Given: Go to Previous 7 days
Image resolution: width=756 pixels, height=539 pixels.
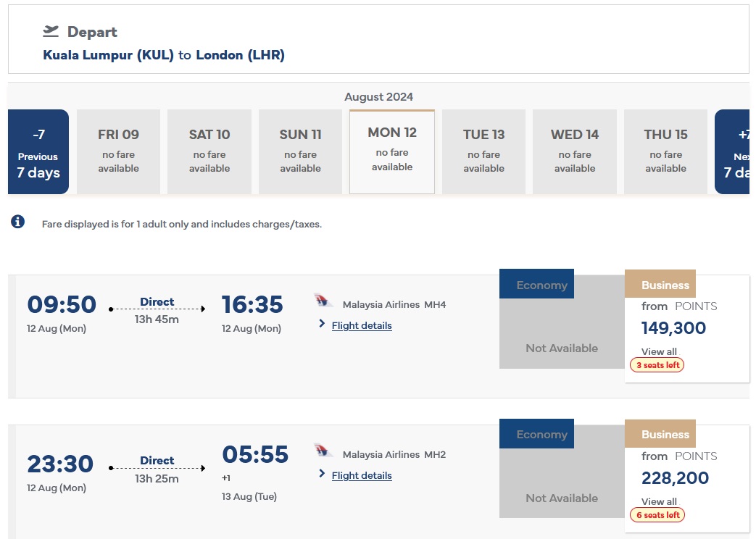Looking at the screenshot, I should (x=38, y=152).
